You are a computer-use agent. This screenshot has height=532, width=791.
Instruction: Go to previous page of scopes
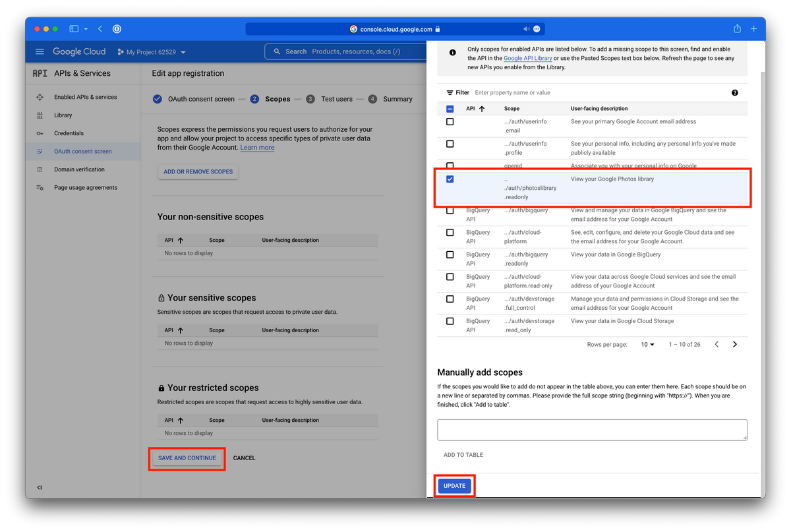(x=717, y=344)
